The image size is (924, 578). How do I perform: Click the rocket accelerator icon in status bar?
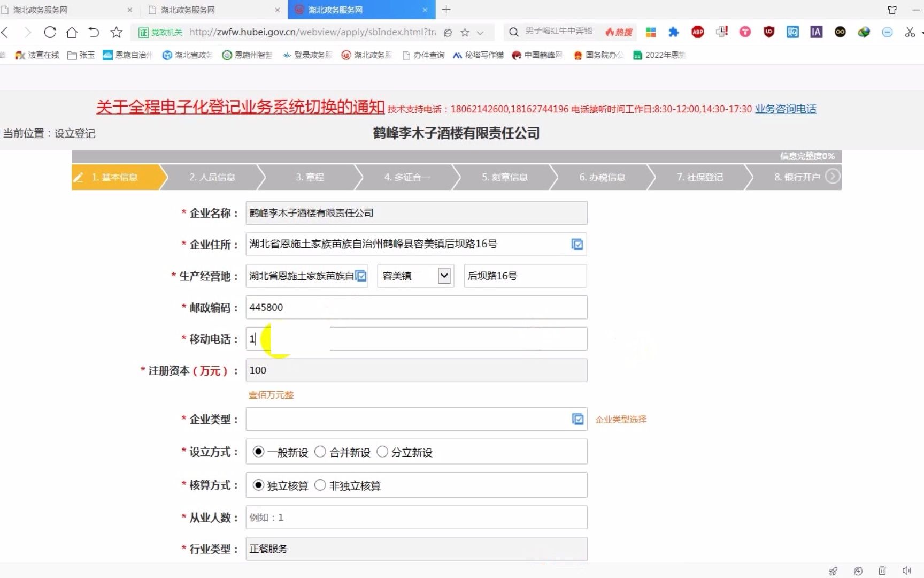[x=833, y=571]
